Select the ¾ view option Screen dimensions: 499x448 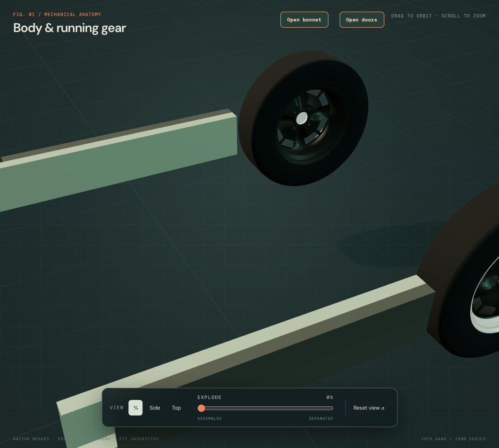(135, 408)
